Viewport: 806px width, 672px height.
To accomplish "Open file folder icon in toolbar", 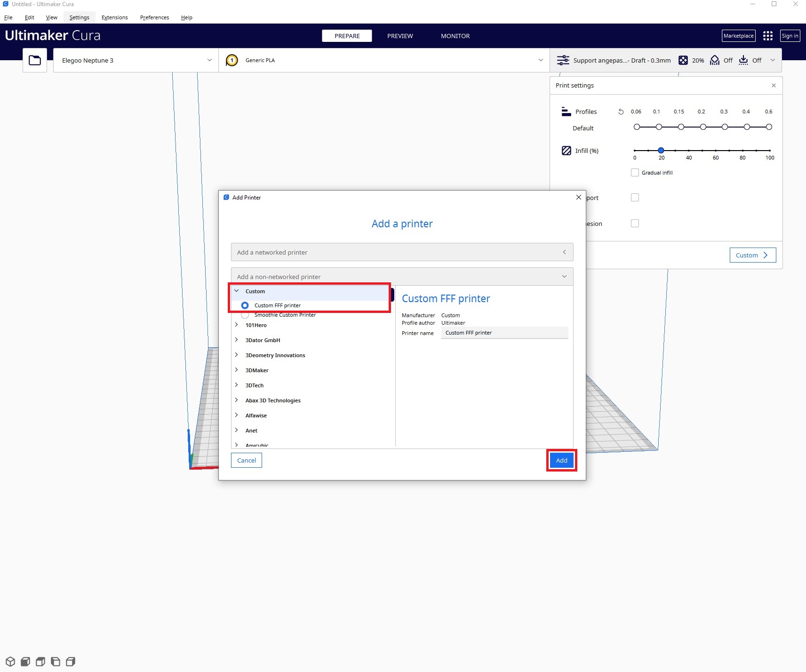I will click(35, 60).
